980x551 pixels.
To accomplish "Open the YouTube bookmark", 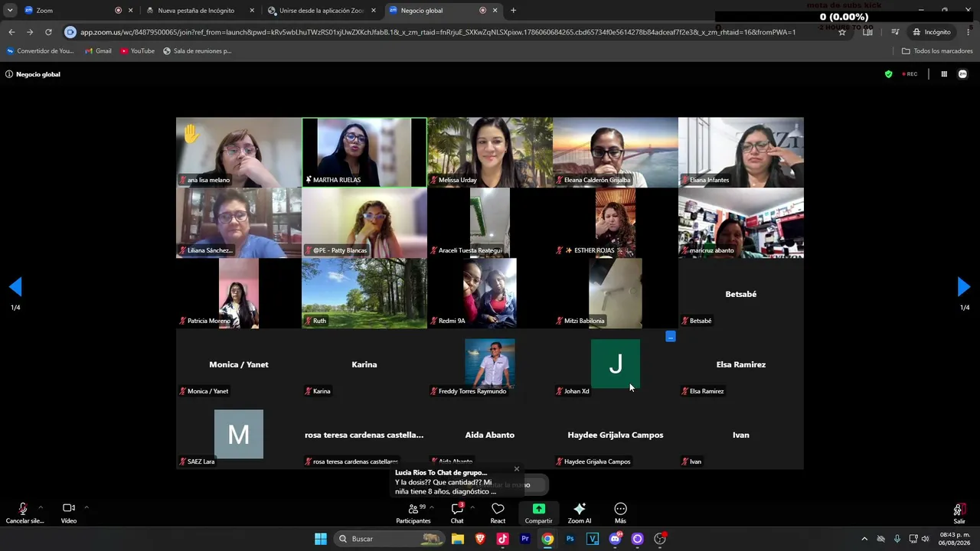I will tap(137, 51).
